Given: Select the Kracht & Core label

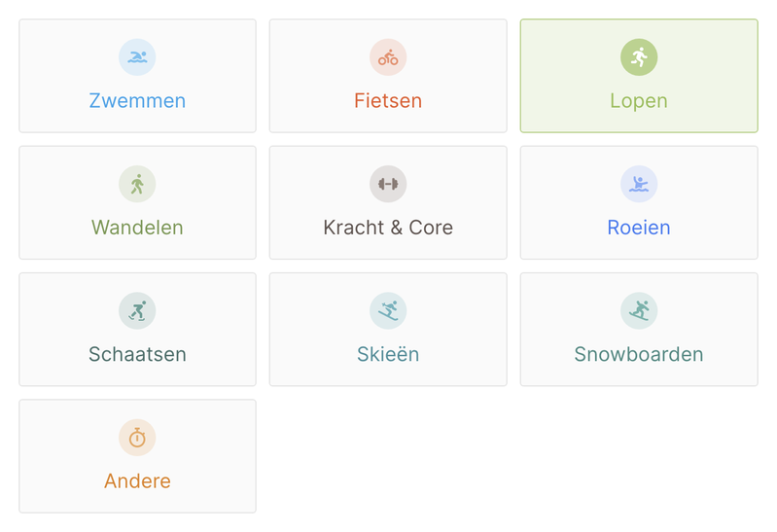Looking at the screenshot, I should (x=388, y=228).
